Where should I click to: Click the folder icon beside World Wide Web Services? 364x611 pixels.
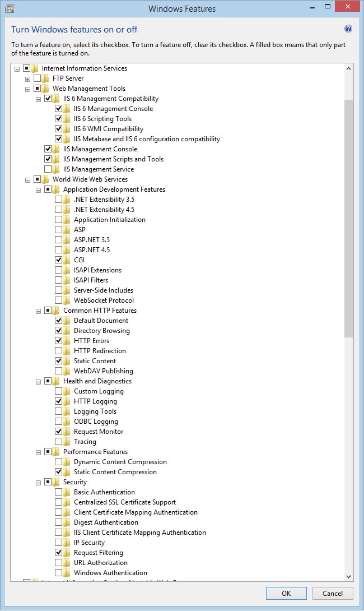[x=45, y=179]
